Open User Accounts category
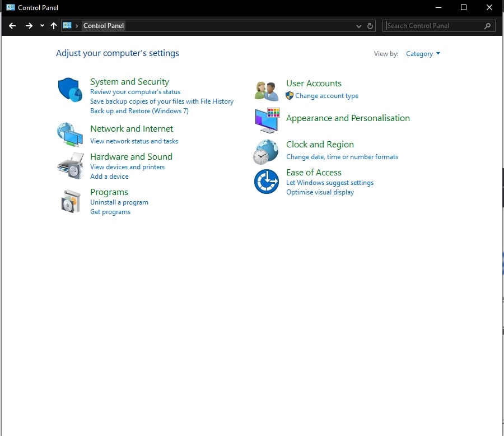Image resolution: width=504 pixels, height=436 pixels. (314, 84)
